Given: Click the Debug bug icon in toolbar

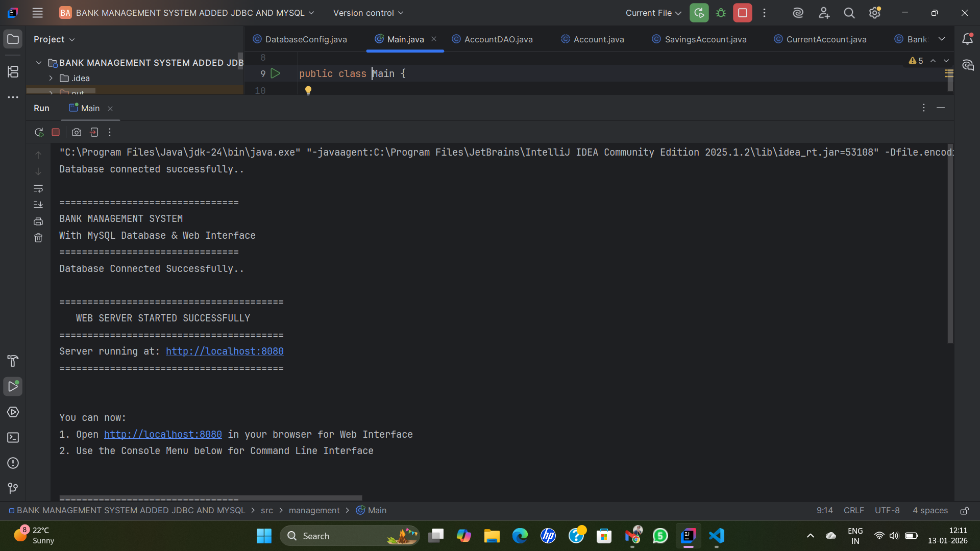Looking at the screenshot, I should (721, 13).
